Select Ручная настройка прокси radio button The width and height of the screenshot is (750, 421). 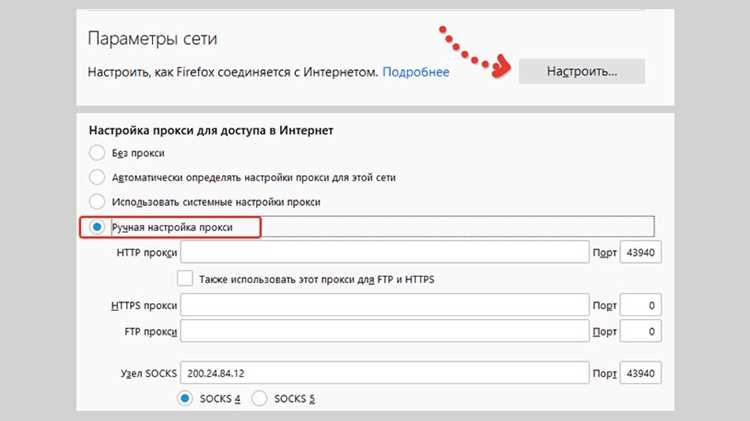point(97,227)
